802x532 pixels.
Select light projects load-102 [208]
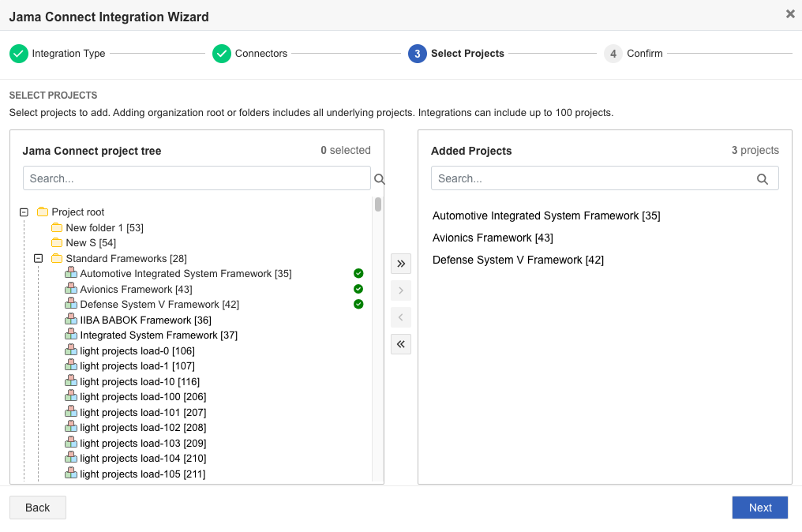click(x=143, y=428)
